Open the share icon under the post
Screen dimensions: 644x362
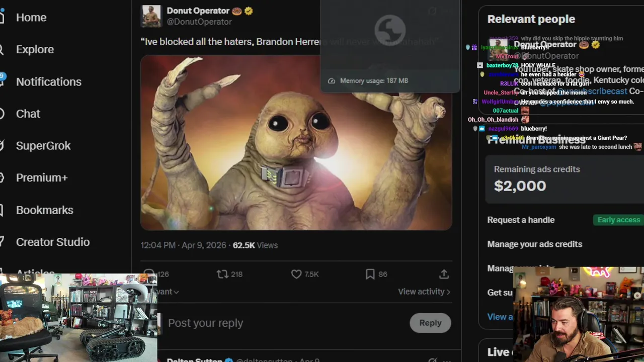(444, 274)
